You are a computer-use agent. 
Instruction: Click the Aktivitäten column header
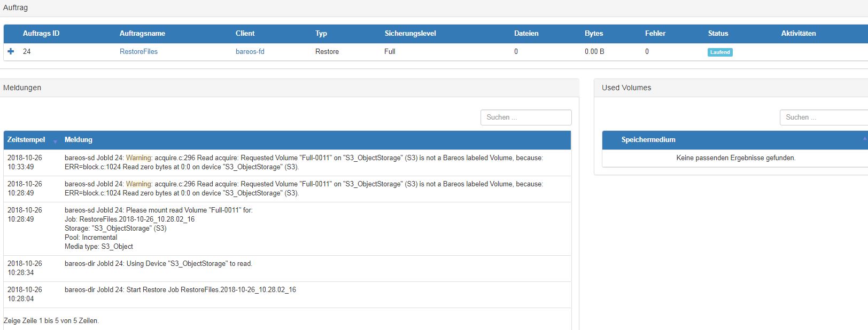(x=798, y=34)
